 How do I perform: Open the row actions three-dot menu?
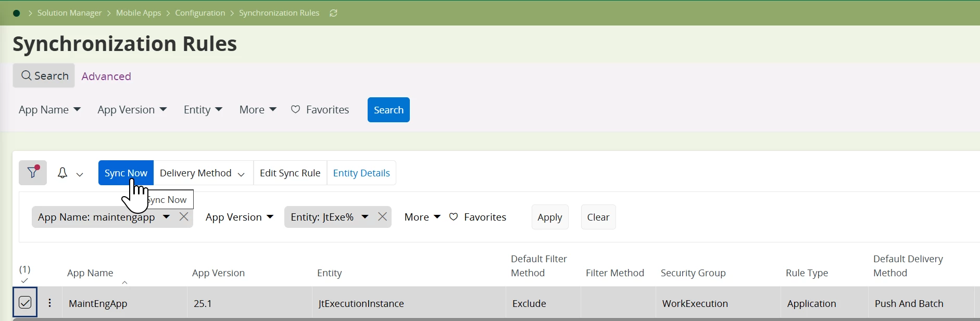(49, 303)
